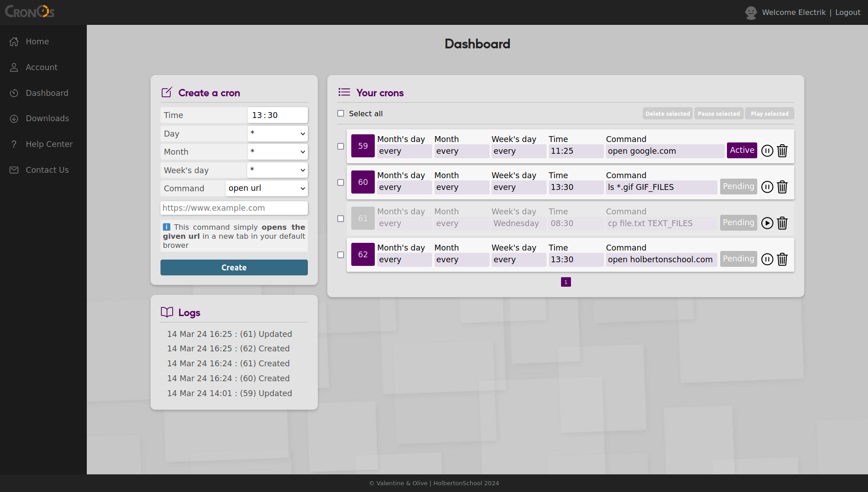Click the Create button
Viewport: 868px width, 492px height.
(234, 267)
